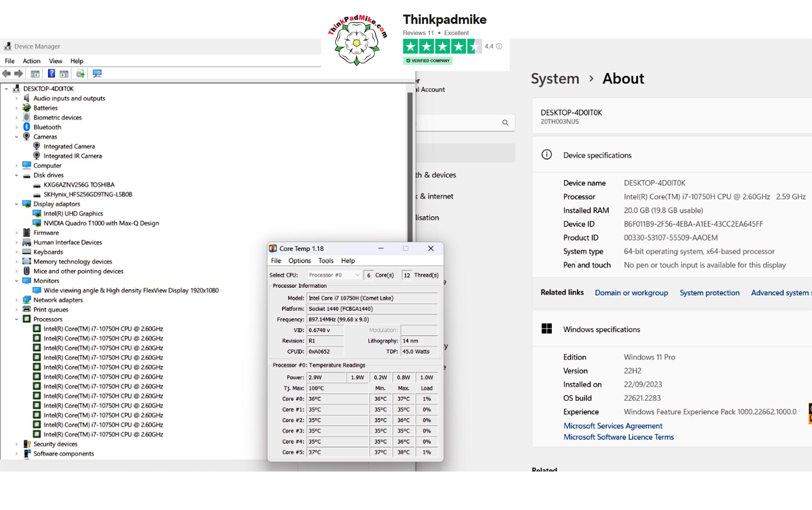Select the Keyboards category icon
Screen dimensions: 812x510
(x=27, y=252)
